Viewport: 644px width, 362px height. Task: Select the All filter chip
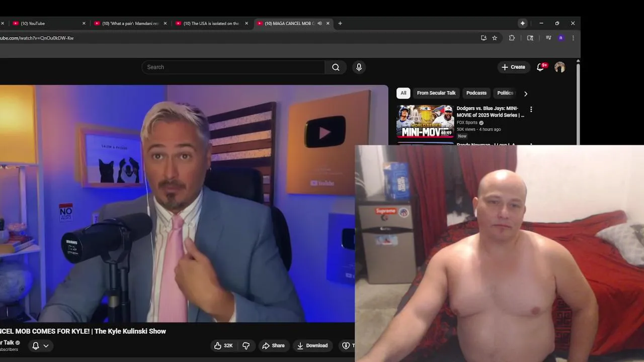click(x=403, y=93)
